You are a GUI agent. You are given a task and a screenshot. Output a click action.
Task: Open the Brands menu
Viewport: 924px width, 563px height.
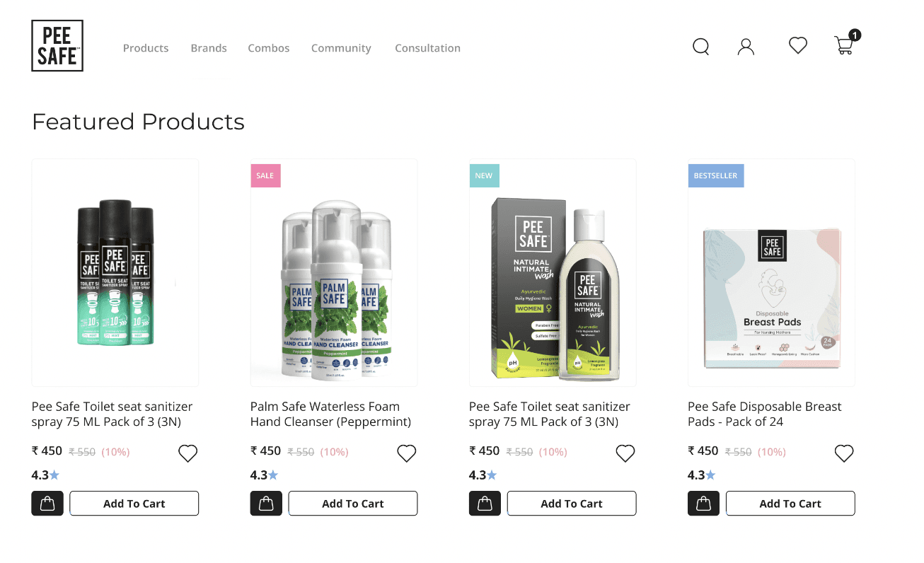click(x=209, y=48)
